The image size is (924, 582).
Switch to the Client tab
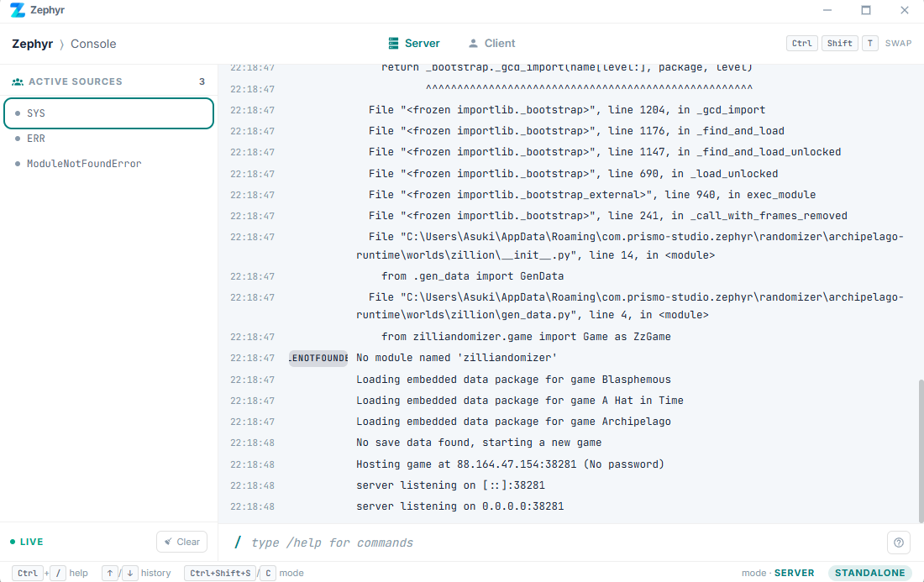coord(491,44)
